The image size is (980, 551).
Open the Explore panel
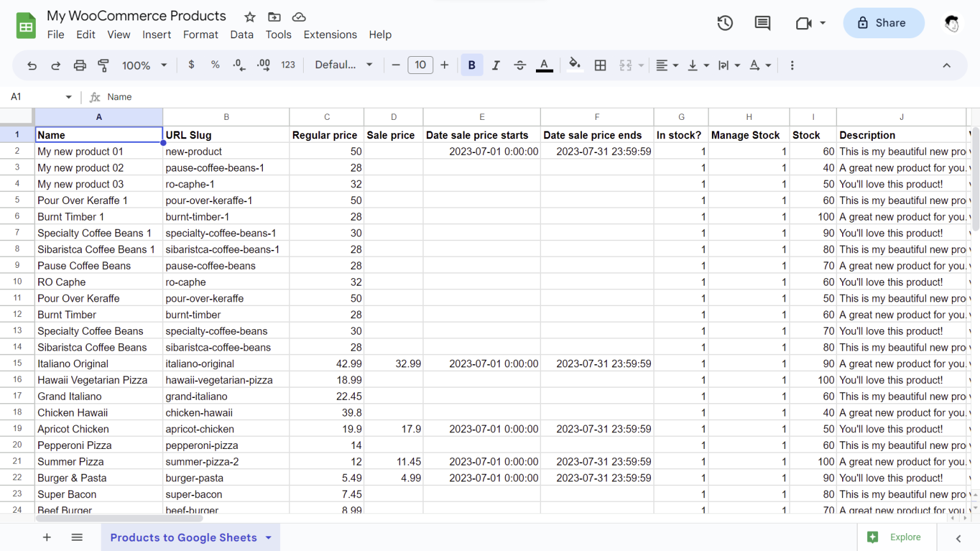pos(896,537)
